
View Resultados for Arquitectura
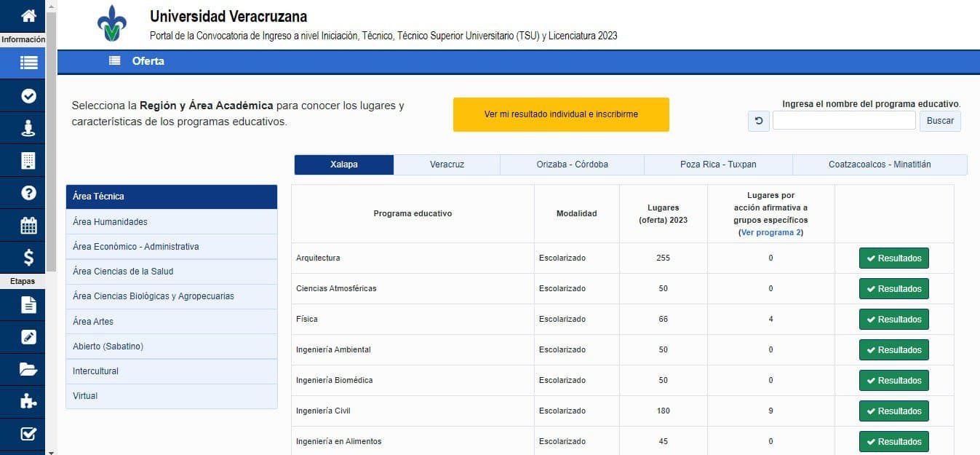pyautogui.click(x=894, y=258)
